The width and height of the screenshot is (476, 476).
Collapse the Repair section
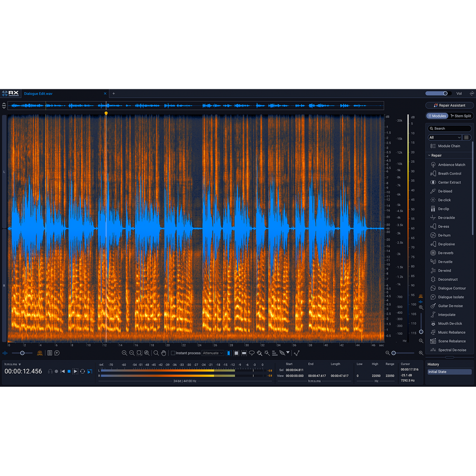pos(429,155)
